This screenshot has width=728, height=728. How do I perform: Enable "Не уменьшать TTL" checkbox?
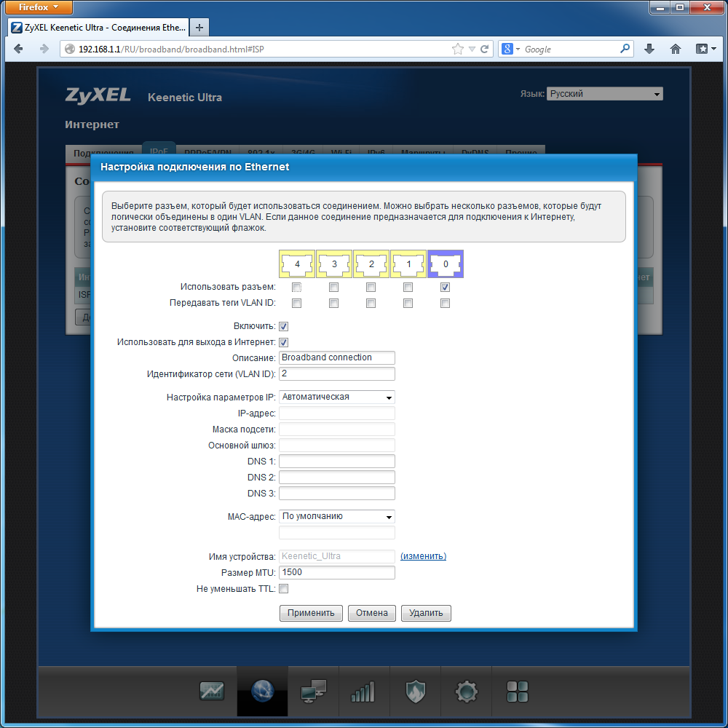click(x=284, y=588)
